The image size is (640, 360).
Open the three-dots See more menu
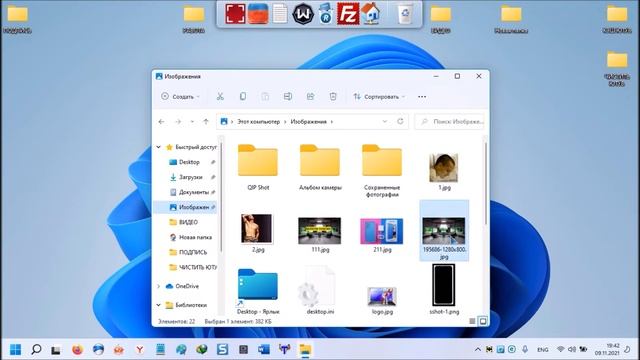[422, 97]
